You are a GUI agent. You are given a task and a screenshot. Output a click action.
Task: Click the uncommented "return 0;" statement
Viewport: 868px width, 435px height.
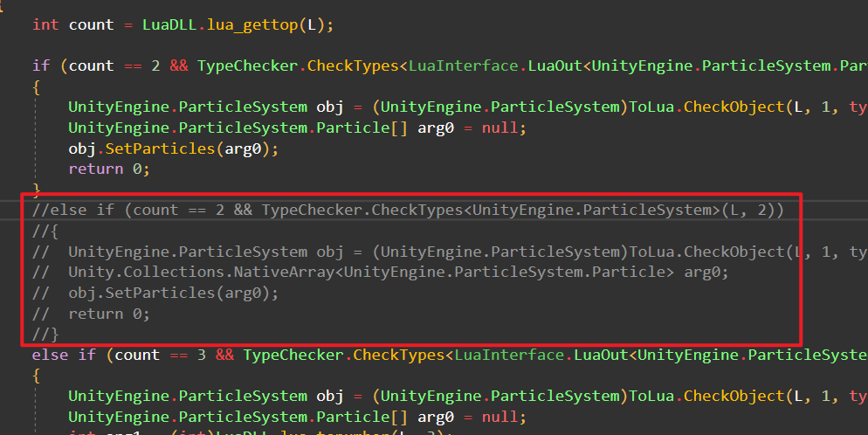[x=109, y=169]
